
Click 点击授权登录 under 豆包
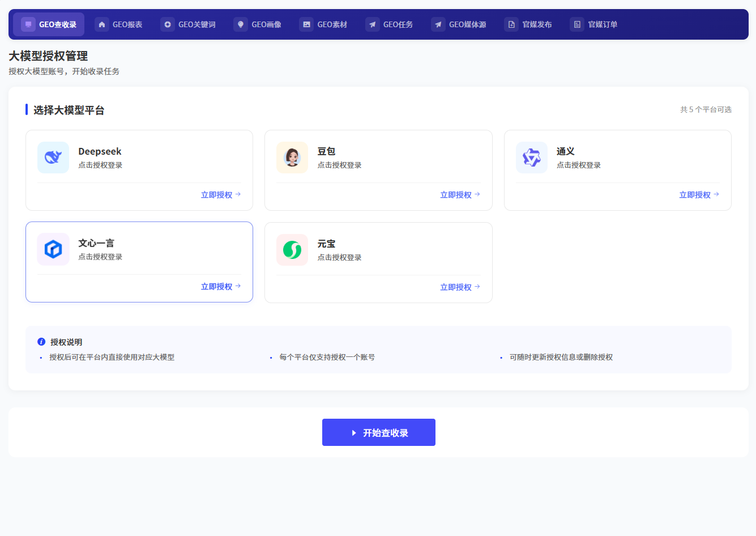tap(339, 165)
